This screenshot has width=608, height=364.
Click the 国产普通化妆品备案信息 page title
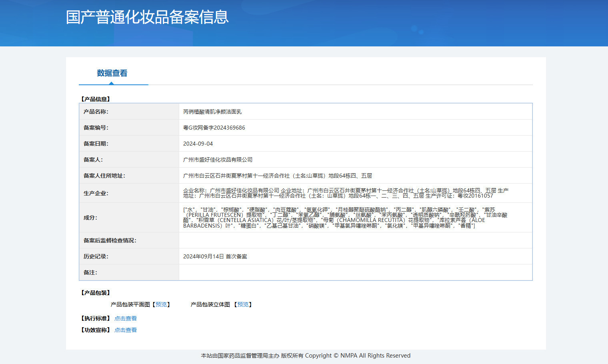(147, 17)
